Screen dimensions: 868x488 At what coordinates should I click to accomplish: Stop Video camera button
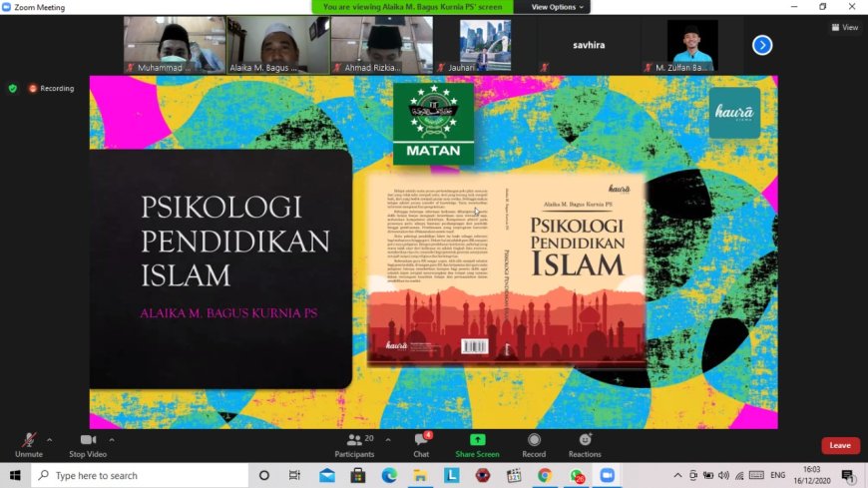click(x=88, y=445)
